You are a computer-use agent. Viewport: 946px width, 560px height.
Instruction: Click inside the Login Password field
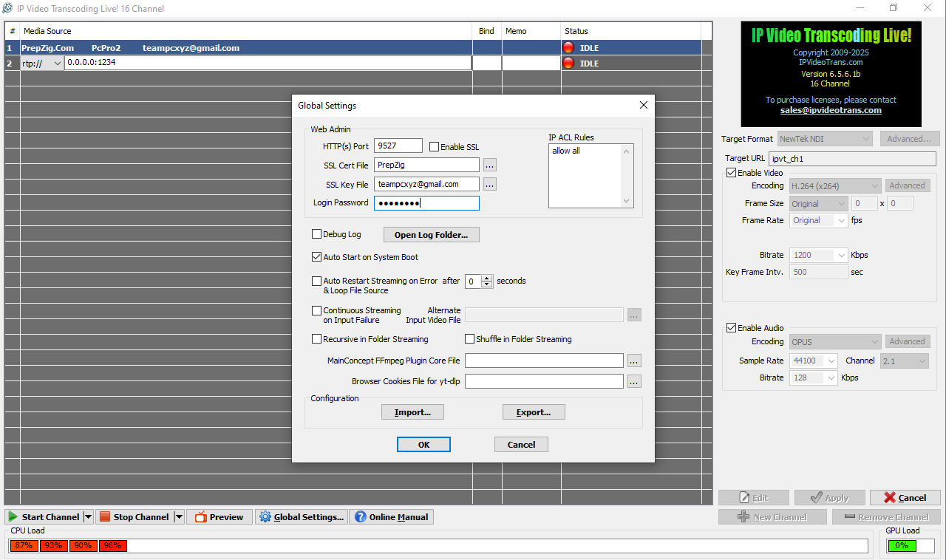[426, 202]
